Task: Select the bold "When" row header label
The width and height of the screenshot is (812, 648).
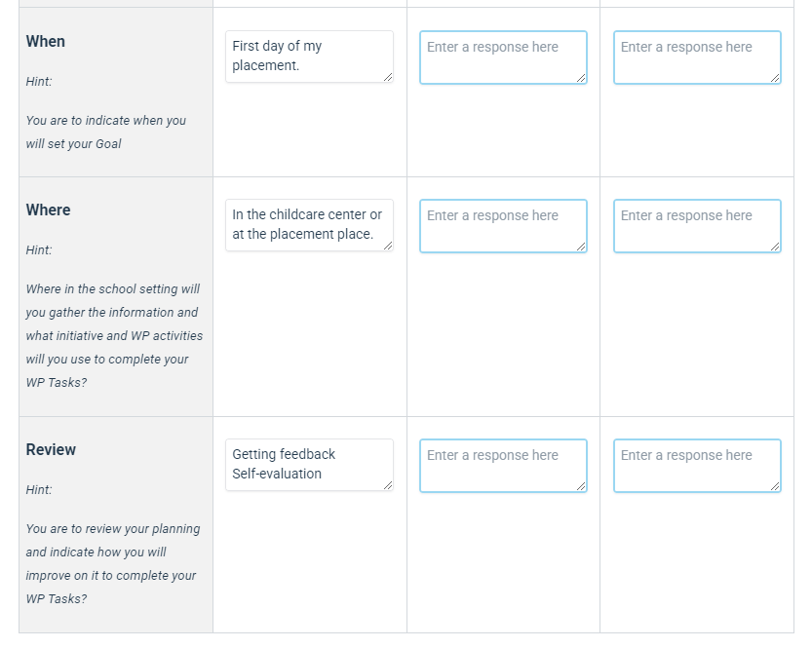Action: (x=46, y=41)
